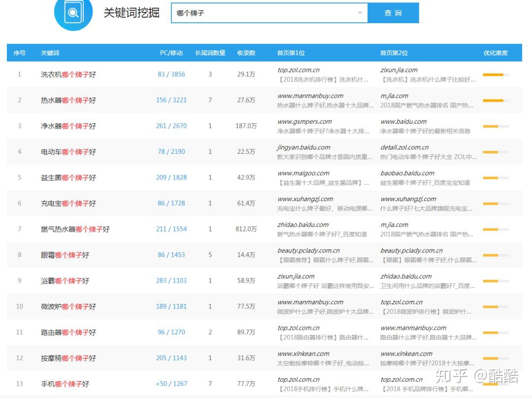Screen dimensions: 532x398
Task: Select 收录数 value 58.9万
Action: pos(246,281)
